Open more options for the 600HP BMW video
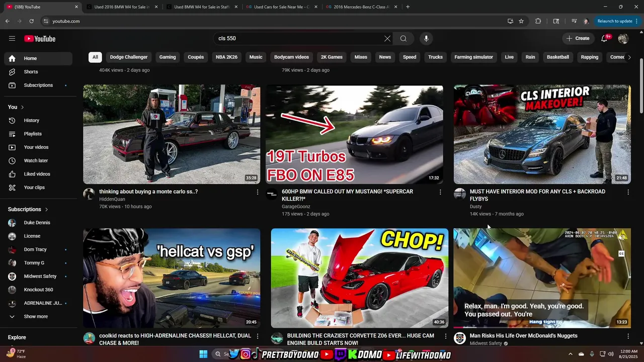 [x=440, y=192]
